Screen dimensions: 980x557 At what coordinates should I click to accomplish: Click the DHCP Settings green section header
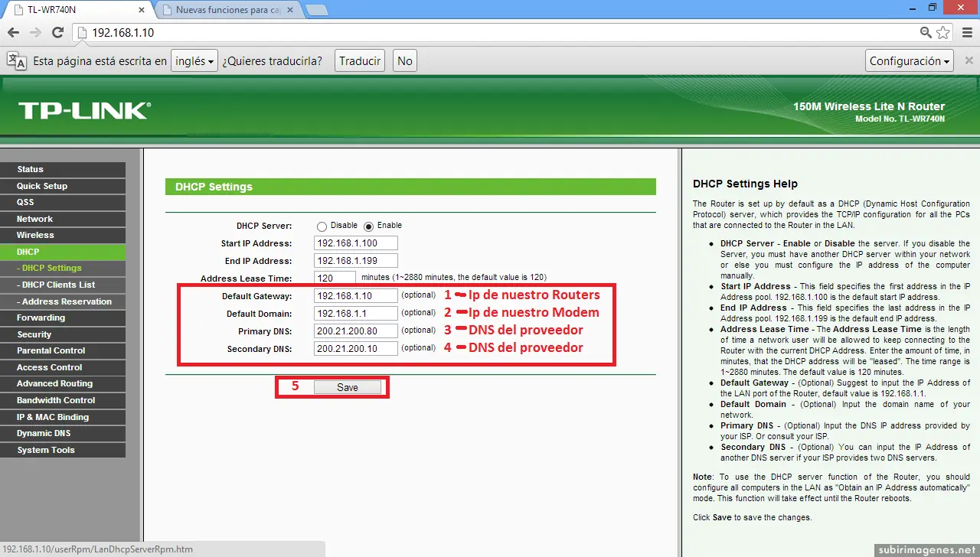pyautogui.click(x=410, y=187)
